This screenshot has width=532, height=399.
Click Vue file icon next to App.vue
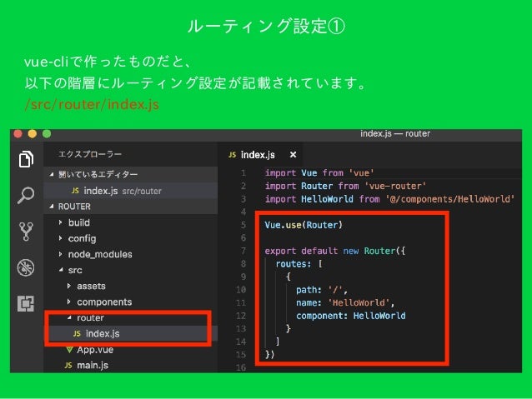pyautogui.click(x=69, y=350)
